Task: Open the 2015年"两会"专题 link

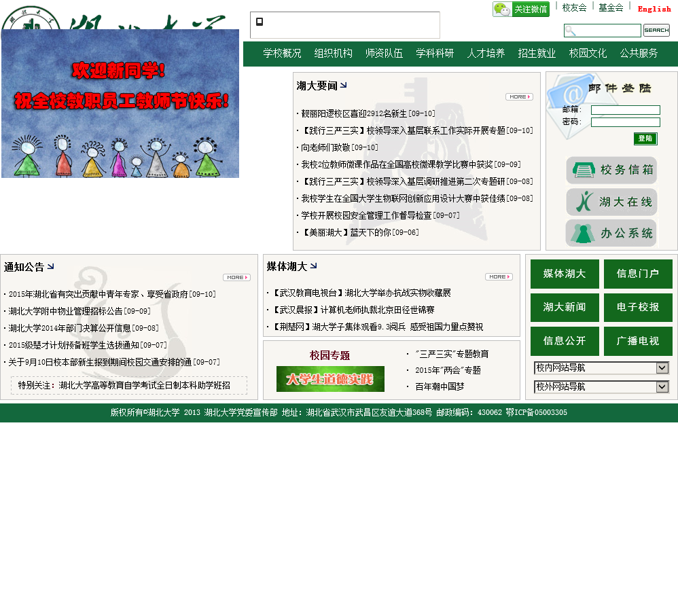Action: click(x=448, y=370)
